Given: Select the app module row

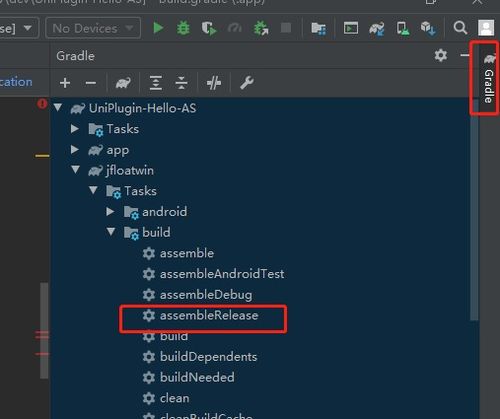Looking at the screenshot, I should 265,150.
